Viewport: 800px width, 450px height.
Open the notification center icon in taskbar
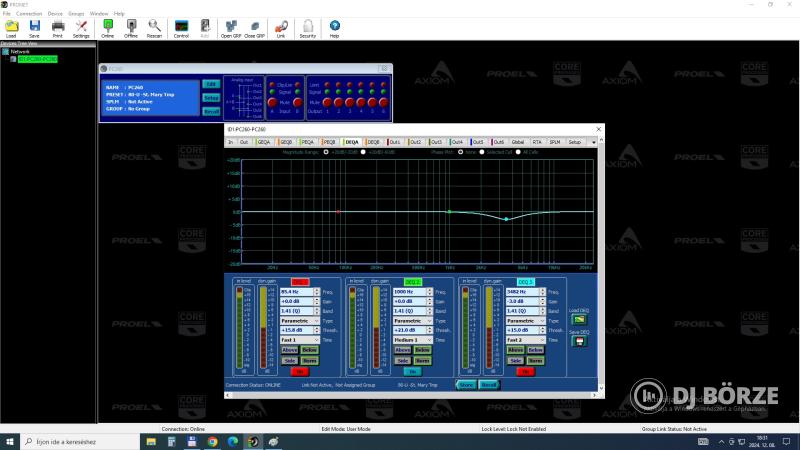coord(786,442)
